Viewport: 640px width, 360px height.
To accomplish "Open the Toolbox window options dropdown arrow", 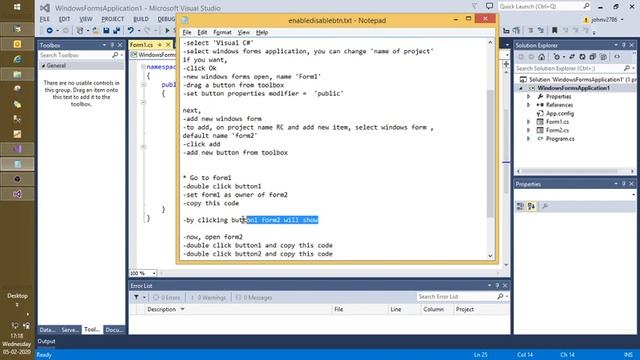I will [x=104, y=45].
